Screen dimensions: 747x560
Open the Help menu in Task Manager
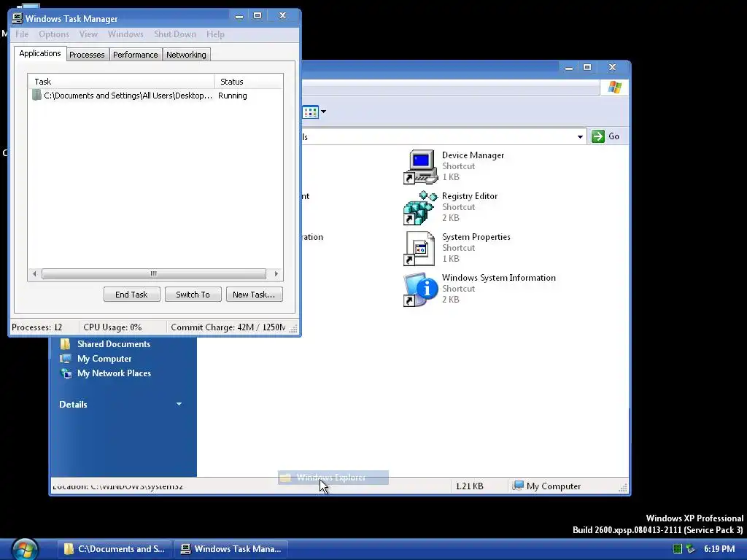[215, 34]
